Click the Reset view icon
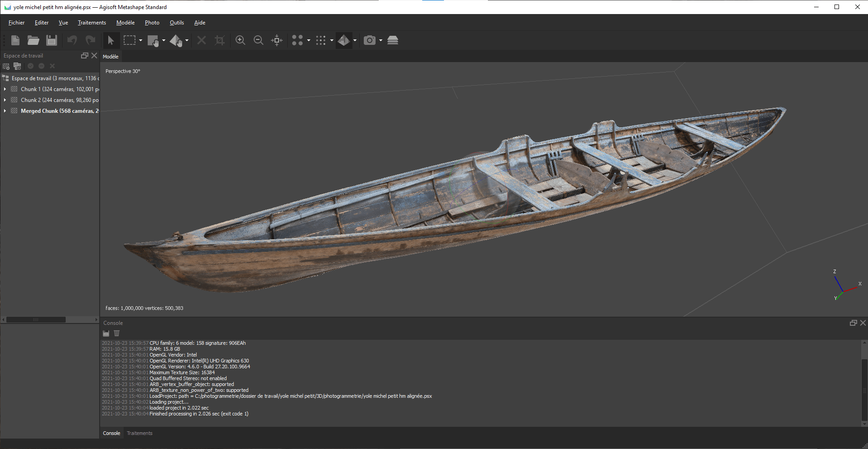 coord(277,40)
